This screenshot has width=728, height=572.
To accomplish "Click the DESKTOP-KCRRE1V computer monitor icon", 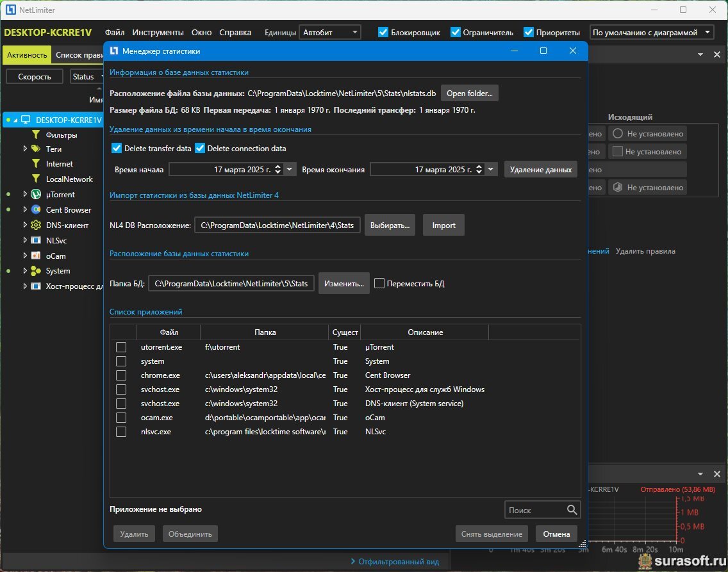I will [26, 120].
